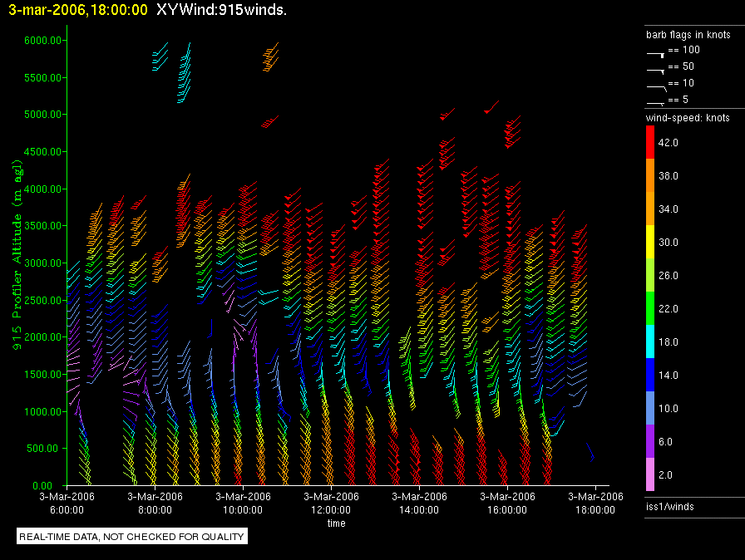Click the 1500.00 altitude tick label

[42, 374]
